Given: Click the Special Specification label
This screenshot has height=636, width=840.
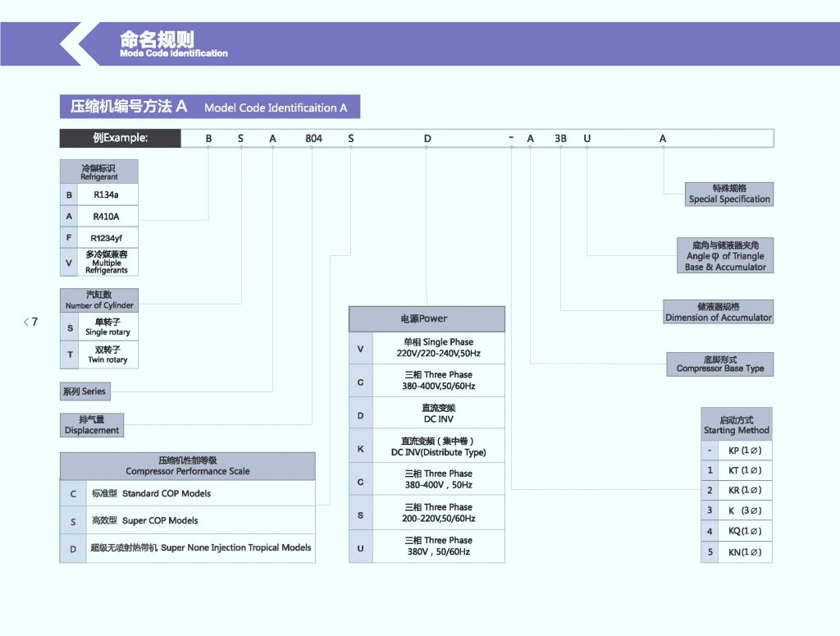Looking at the screenshot, I should tap(729, 194).
